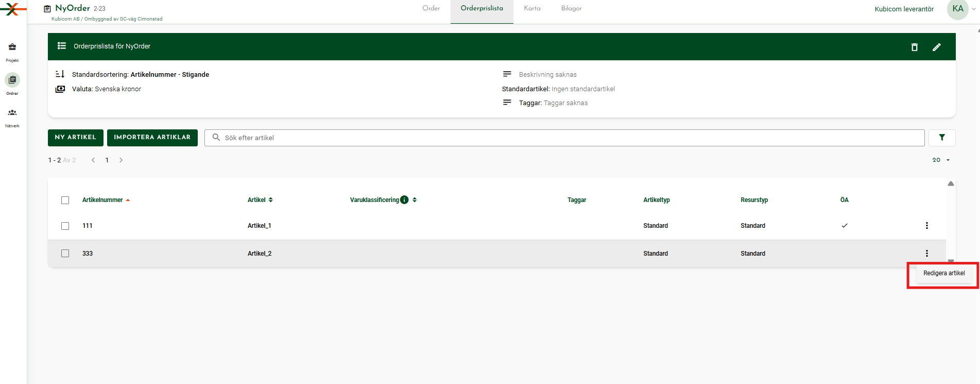
Task: Delete the order price list with trash icon
Action: click(x=915, y=47)
